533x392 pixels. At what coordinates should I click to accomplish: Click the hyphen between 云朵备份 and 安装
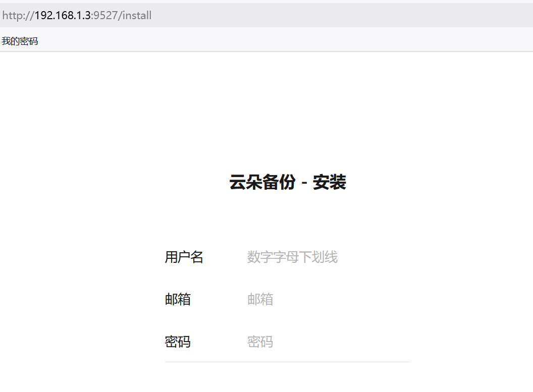pyautogui.click(x=304, y=183)
